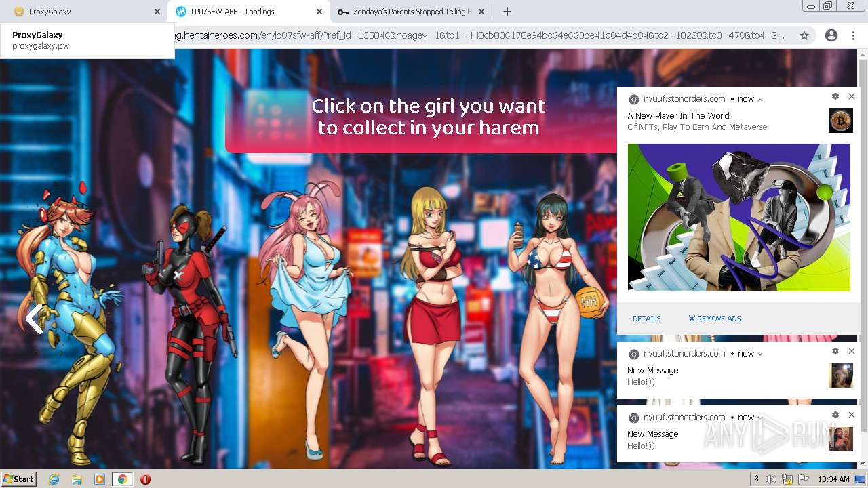Open the Chrome three-dot menu

853,35
